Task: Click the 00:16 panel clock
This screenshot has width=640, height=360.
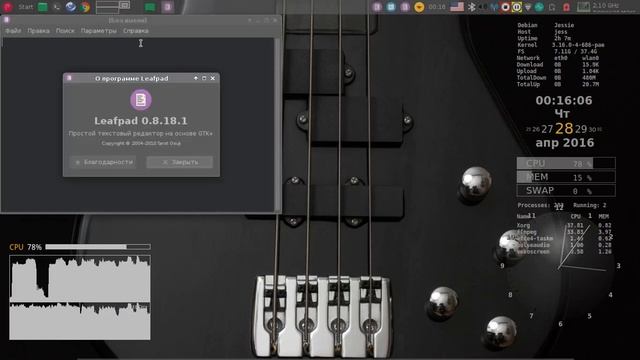Action: click(437, 7)
